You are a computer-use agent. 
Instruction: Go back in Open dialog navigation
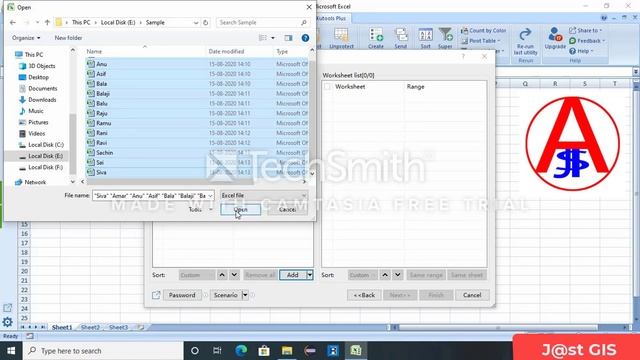click(x=13, y=22)
